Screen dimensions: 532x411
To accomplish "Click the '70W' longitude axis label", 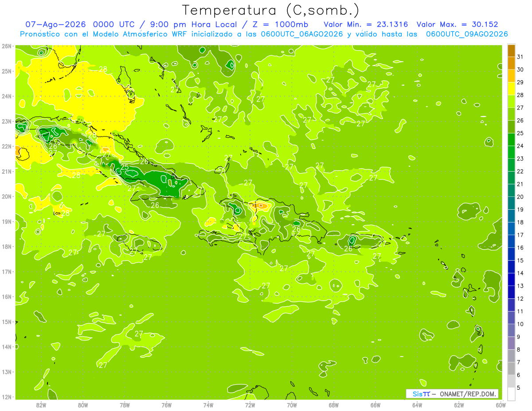I will click(x=292, y=405).
